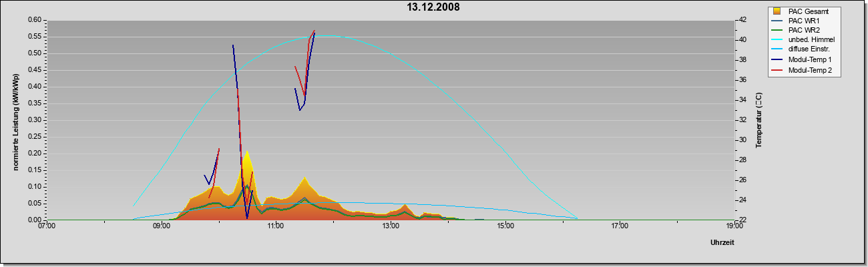The height and width of the screenshot is (267, 868).
Task: Click the unbed. Himmel legend entry
Action: click(803, 40)
